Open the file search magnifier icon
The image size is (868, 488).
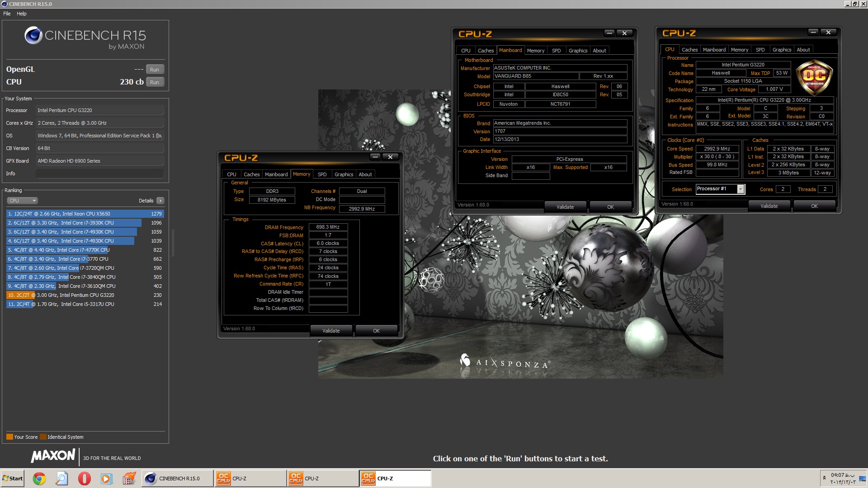pyautogui.click(x=62, y=479)
